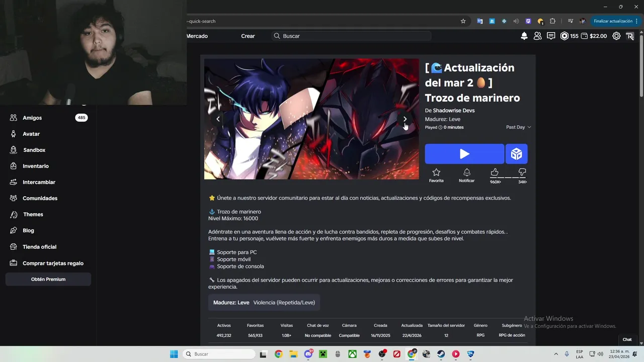
Task: Click the browser address bar
Action: 322,21
